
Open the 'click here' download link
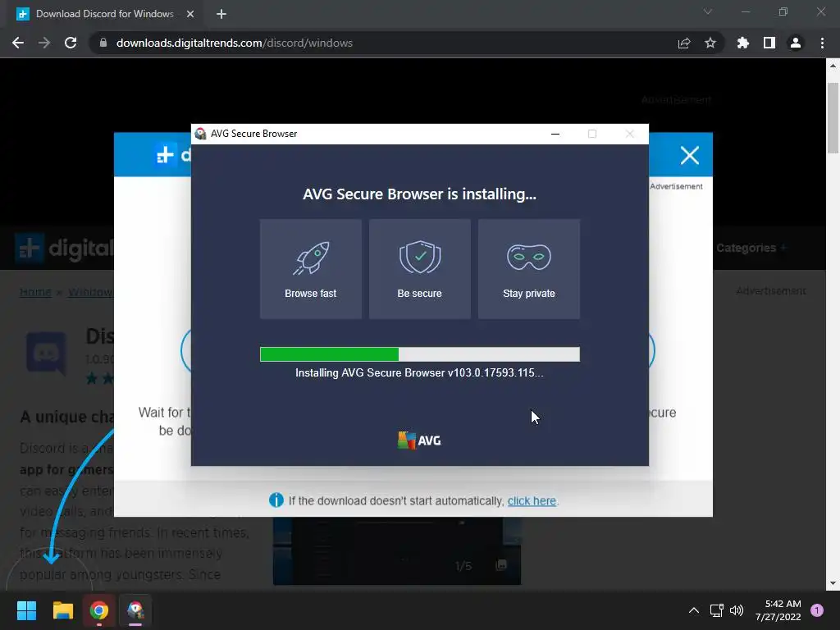coord(532,501)
